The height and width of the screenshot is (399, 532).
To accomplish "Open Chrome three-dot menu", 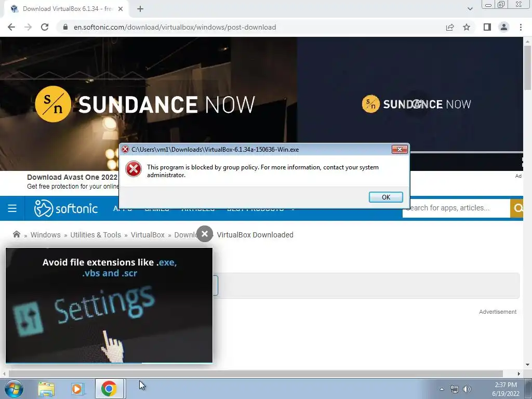I will point(521,27).
